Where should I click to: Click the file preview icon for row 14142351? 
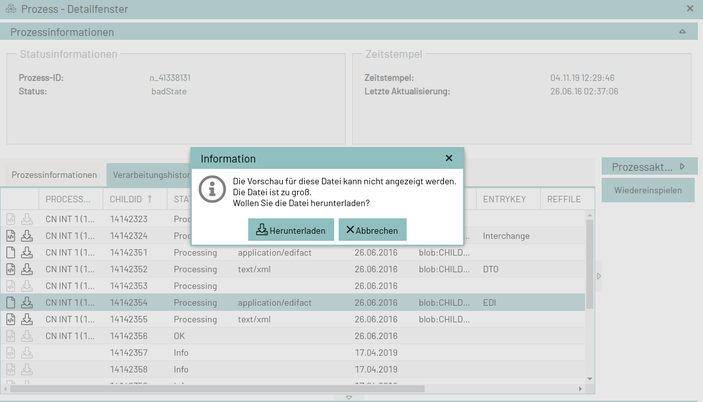coord(11,253)
